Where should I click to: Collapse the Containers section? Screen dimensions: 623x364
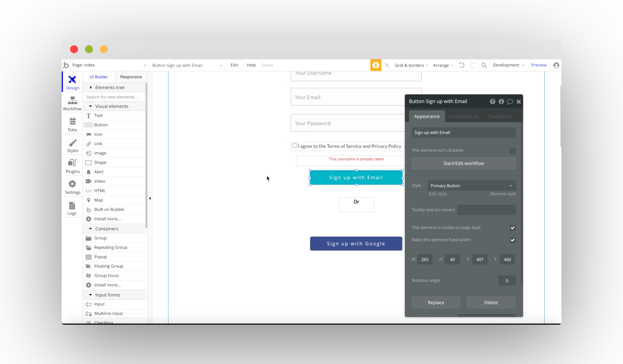114,229
